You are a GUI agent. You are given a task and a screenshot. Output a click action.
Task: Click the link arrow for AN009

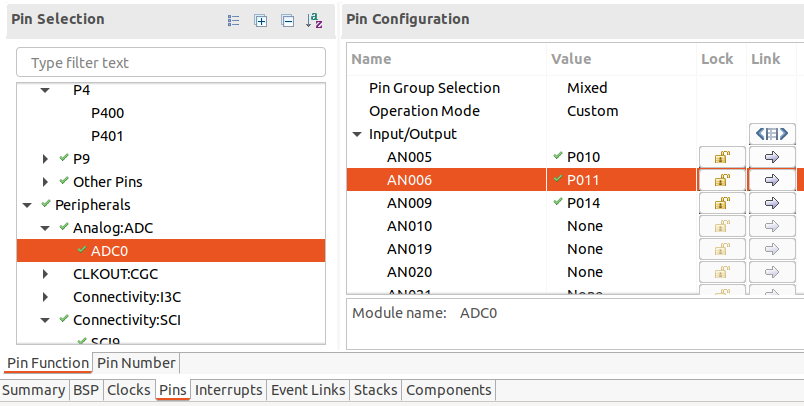(771, 203)
